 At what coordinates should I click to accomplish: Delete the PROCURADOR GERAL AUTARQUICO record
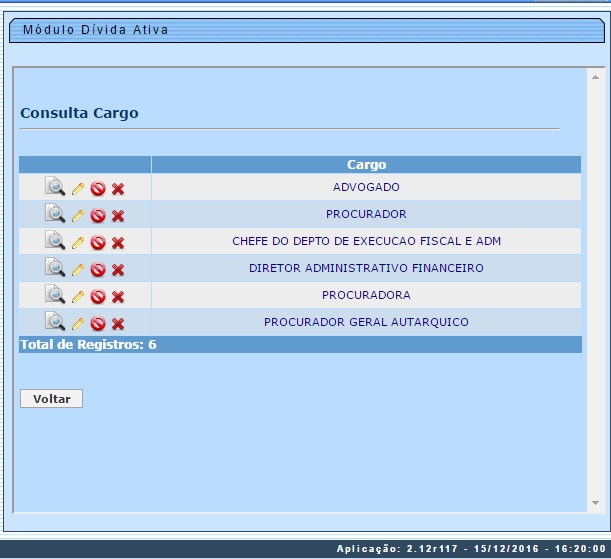click(x=118, y=323)
